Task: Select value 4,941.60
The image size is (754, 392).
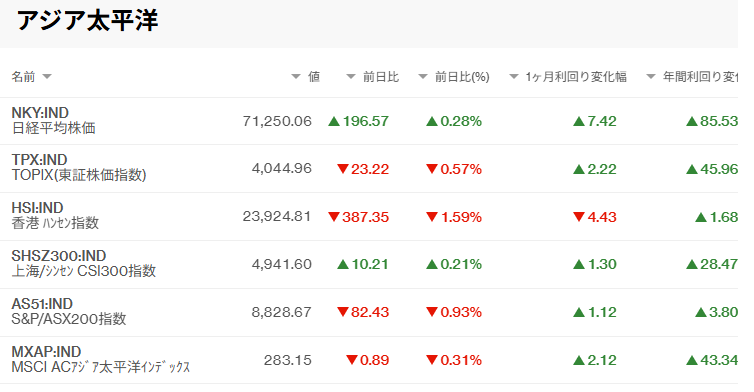Action: (x=282, y=264)
